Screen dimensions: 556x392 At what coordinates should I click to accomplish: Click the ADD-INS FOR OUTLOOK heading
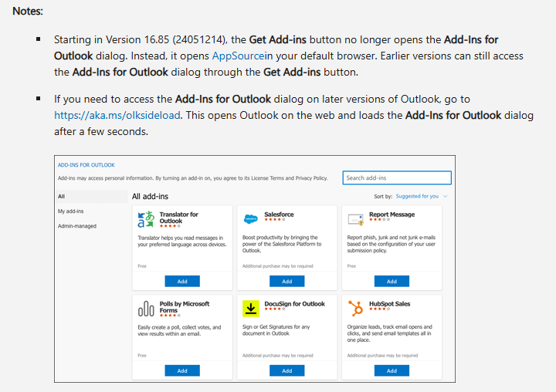tap(86, 165)
